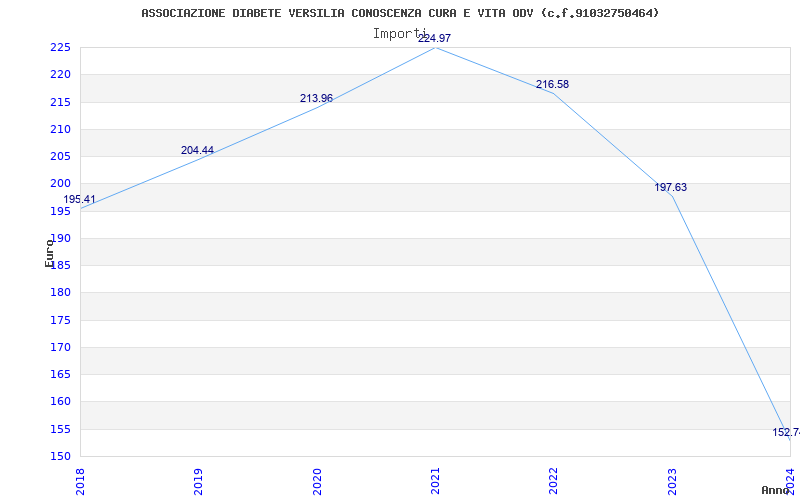Click the Importi chart subtitle
This screenshot has width=800, height=500.
[399, 34]
